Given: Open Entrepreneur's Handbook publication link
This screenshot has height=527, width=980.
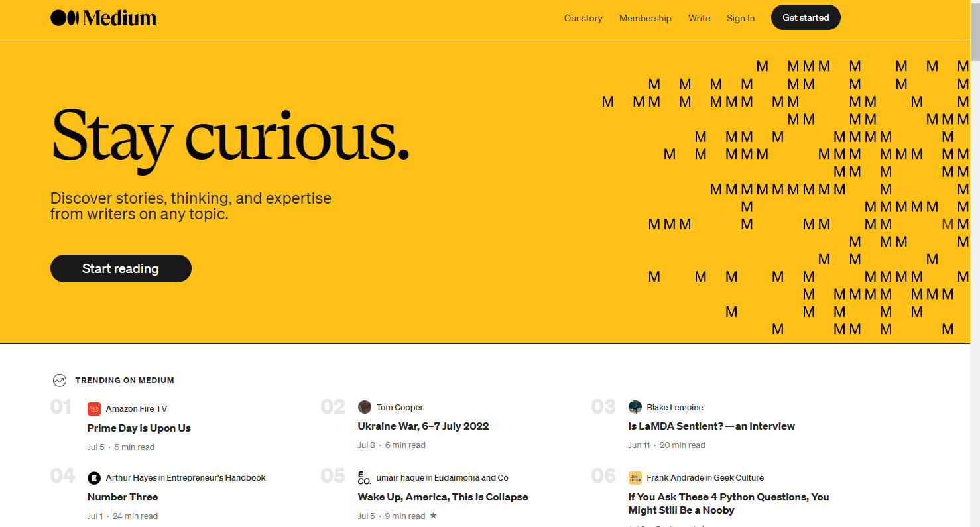Looking at the screenshot, I should pyautogui.click(x=216, y=478).
